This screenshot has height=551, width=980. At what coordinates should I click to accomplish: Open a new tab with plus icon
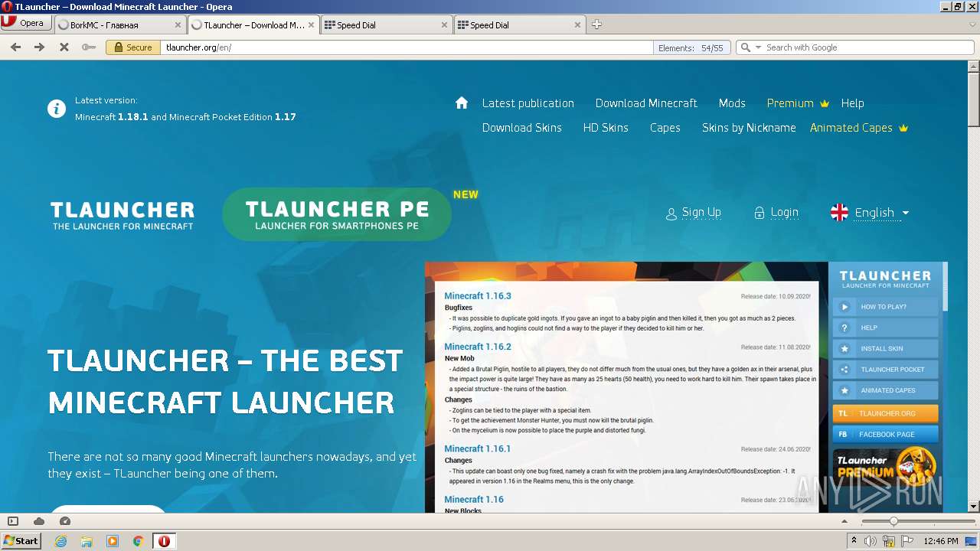(x=596, y=24)
